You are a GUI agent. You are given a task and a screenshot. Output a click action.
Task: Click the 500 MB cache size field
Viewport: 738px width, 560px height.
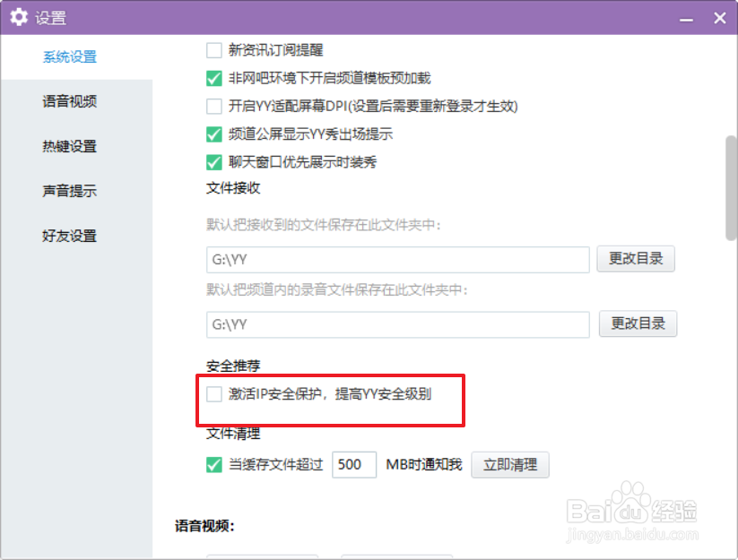pos(354,464)
